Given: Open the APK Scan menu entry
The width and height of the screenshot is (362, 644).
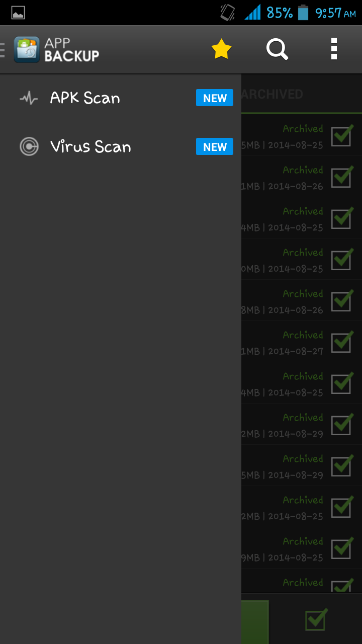Looking at the screenshot, I should coord(121,98).
